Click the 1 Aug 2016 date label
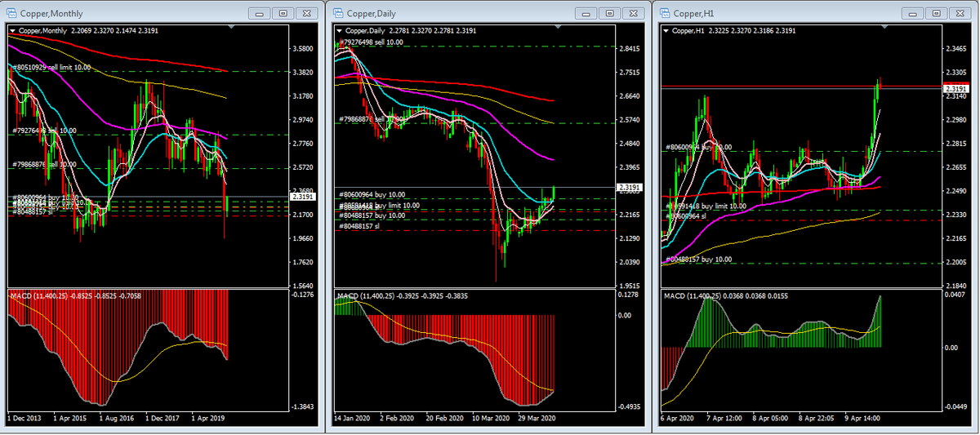This screenshot has width=980, height=435. [116, 418]
